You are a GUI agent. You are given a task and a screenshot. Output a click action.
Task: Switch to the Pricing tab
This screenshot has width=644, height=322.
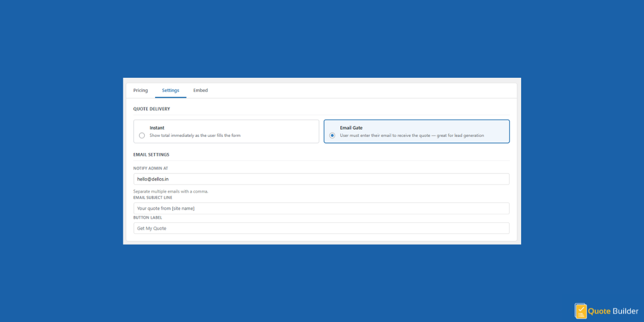coord(140,90)
